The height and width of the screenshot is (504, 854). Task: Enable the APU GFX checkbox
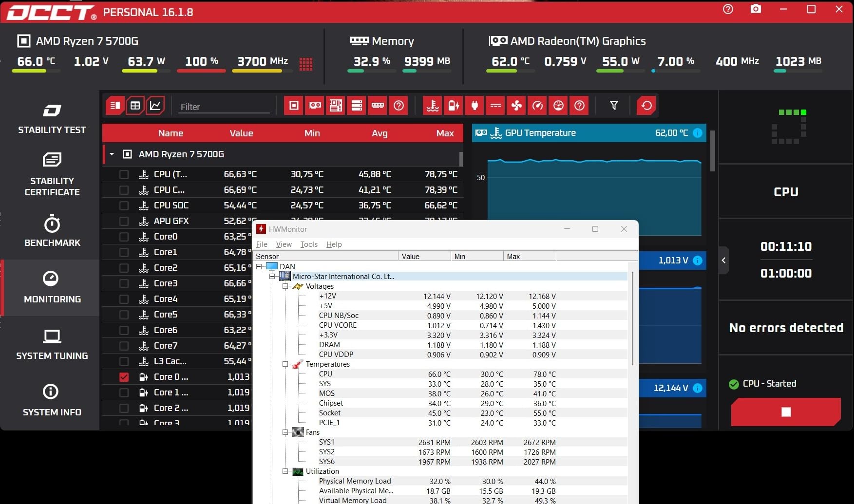click(124, 221)
